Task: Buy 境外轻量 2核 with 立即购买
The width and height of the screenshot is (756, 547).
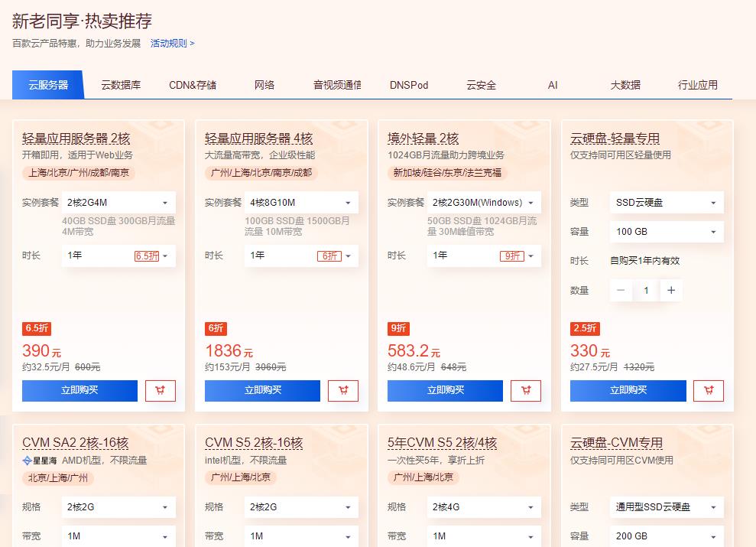Action: (x=445, y=391)
